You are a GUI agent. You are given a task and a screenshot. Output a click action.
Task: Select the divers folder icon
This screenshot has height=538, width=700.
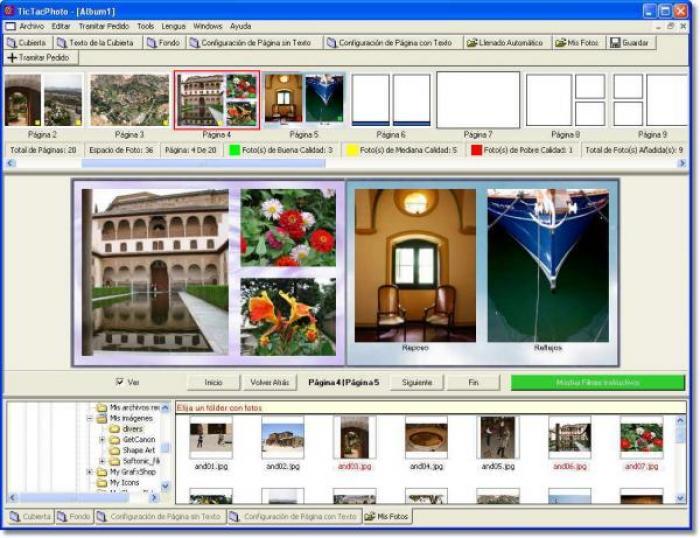[114, 429]
